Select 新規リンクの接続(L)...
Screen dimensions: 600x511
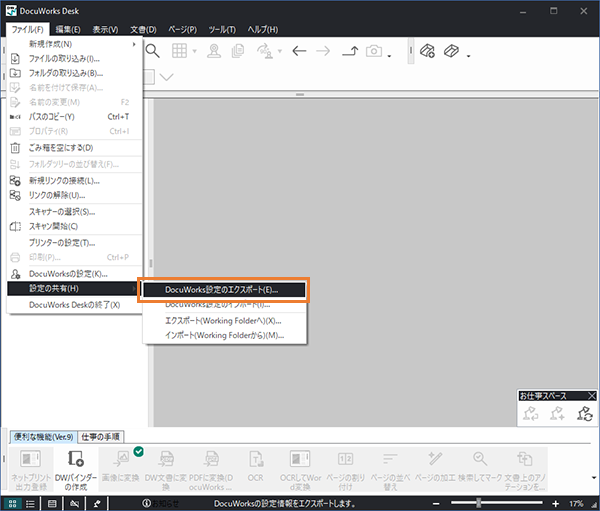point(75,181)
